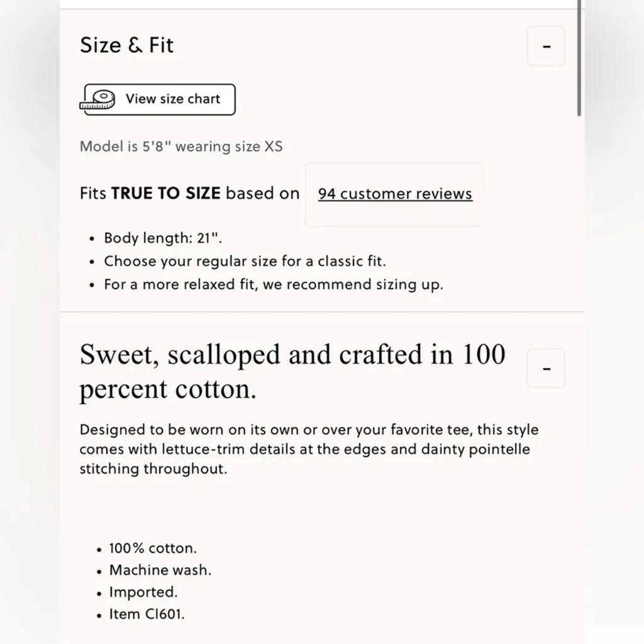The width and height of the screenshot is (644, 644).
Task: Click the 'Model is 5'8"' text
Action: [x=181, y=146]
